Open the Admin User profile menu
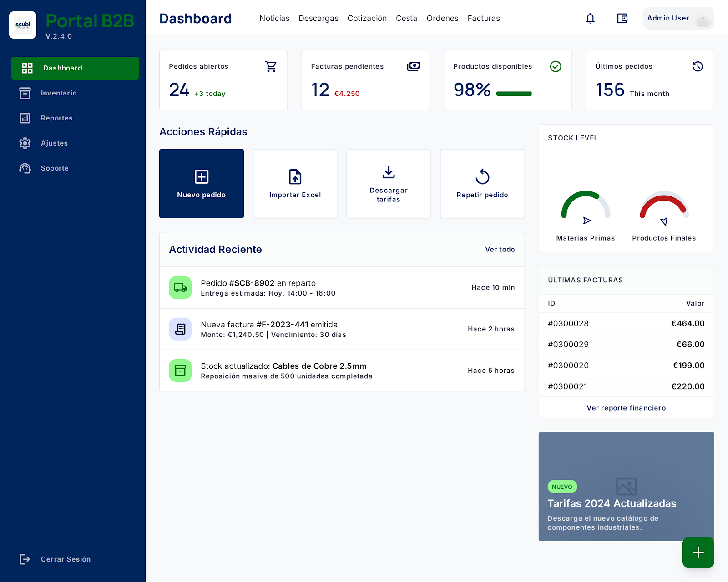 click(678, 18)
